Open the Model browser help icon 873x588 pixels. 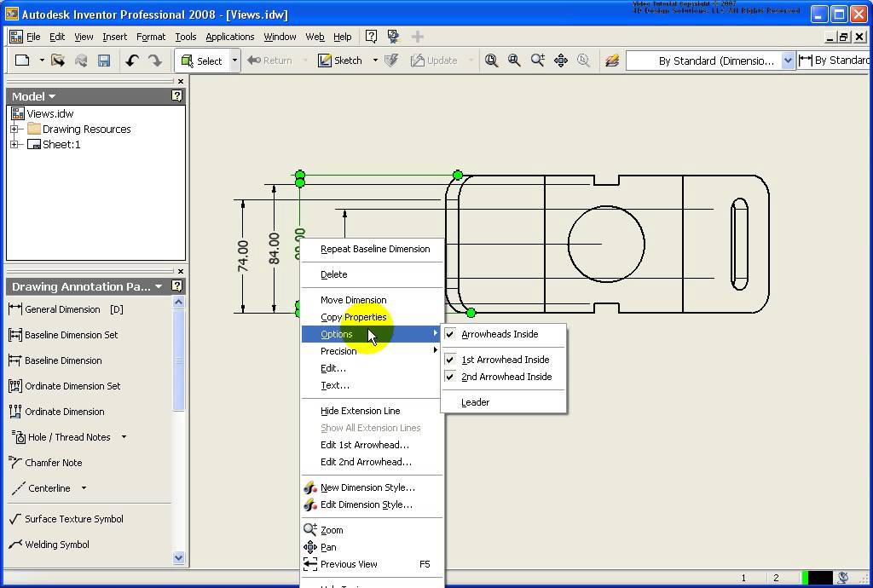[x=176, y=96]
